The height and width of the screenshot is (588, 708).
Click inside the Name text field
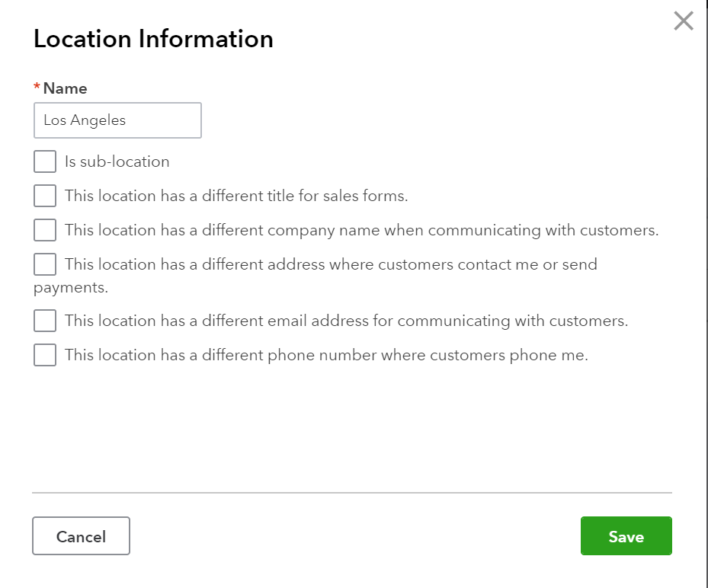click(117, 120)
